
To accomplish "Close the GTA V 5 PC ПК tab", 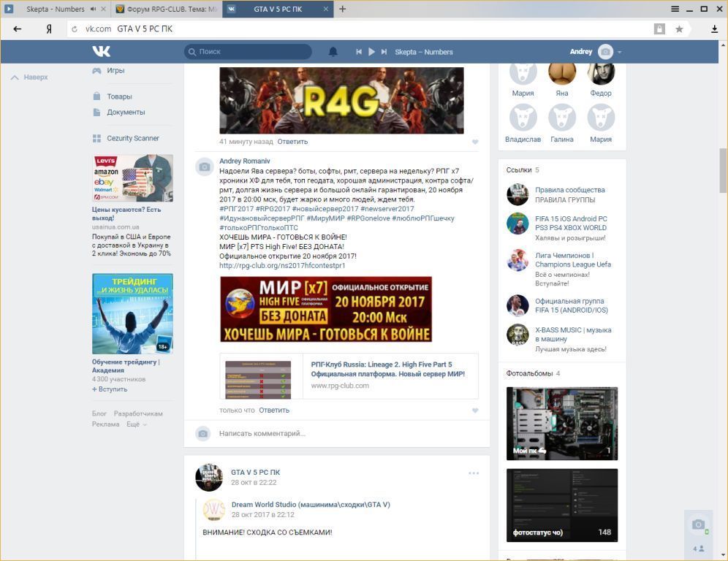I will [326, 9].
